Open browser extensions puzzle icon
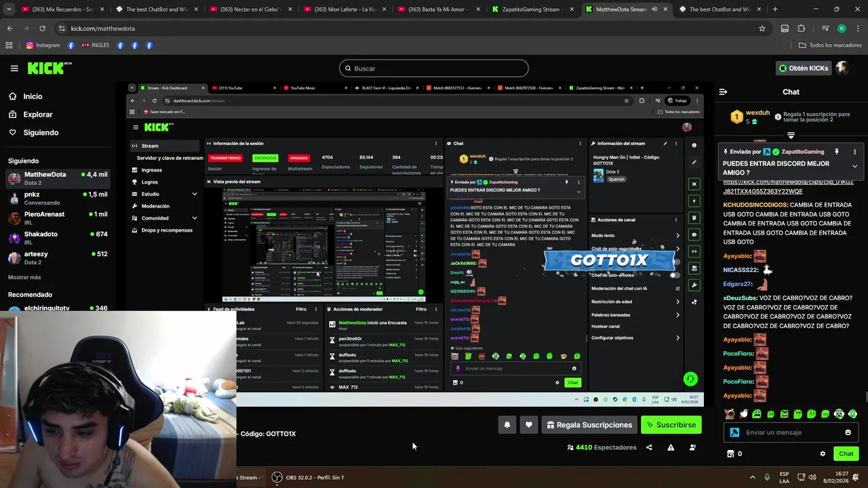 point(801,28)
